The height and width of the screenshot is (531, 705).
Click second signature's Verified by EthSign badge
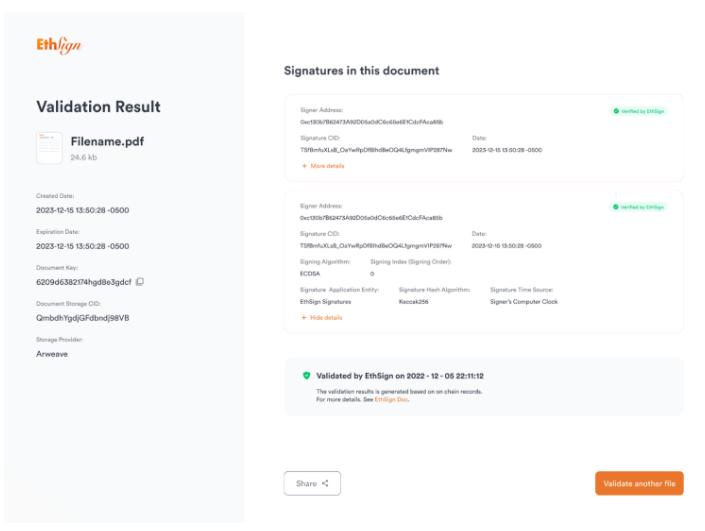[x=639, y=207]
